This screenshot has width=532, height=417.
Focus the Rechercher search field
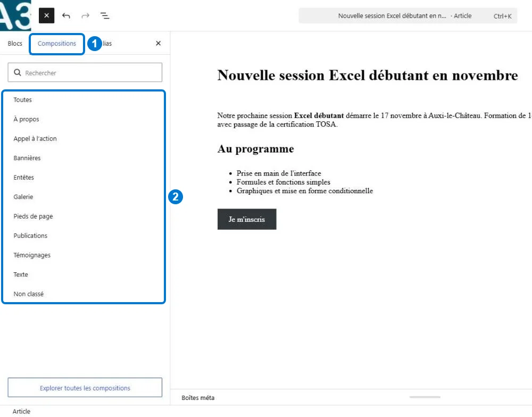tap(85, 72)
